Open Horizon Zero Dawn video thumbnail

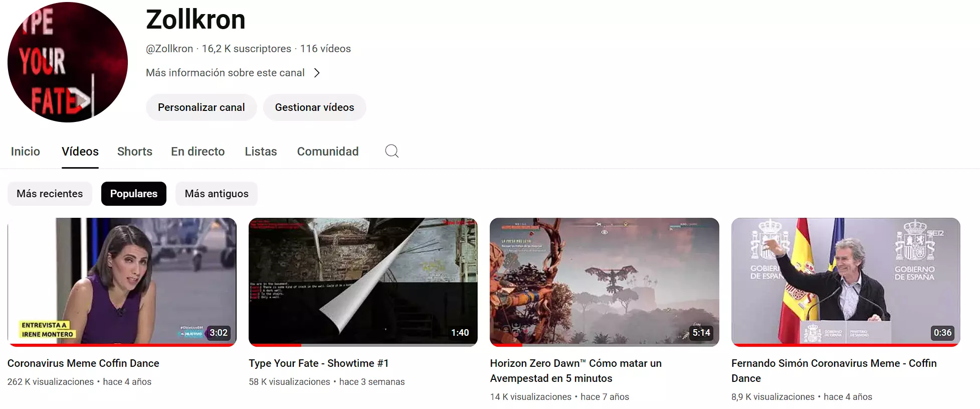pyautogui.click(x=605, y=282)
